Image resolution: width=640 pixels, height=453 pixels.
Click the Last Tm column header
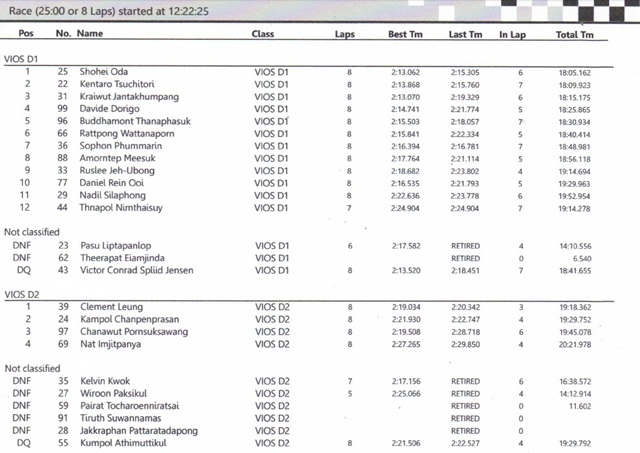point(465,35)
